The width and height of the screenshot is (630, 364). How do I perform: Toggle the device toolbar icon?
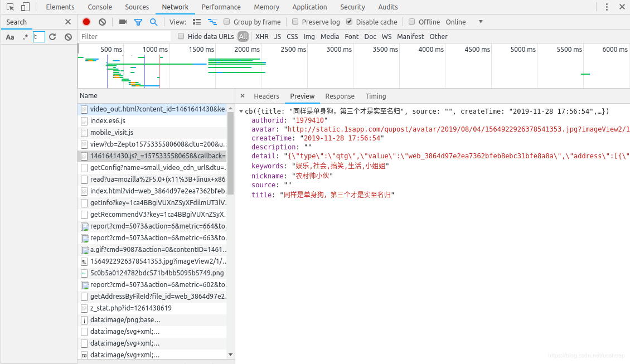[x=25, y=7]
